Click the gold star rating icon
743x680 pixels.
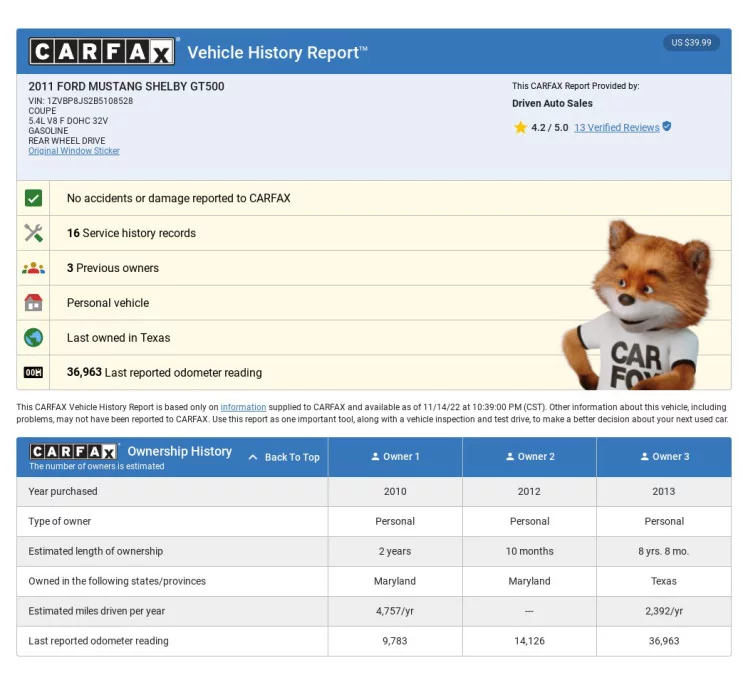point(520,127)
